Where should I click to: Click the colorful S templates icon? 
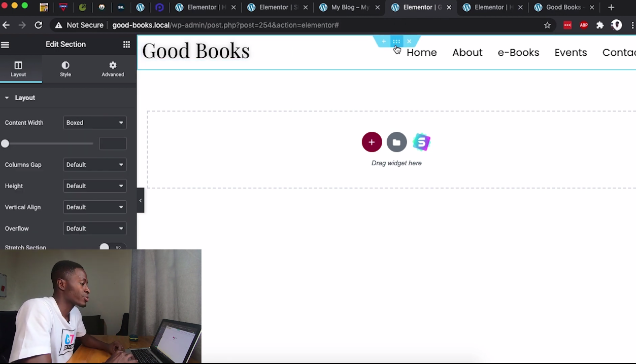click(x=421, y=142)
